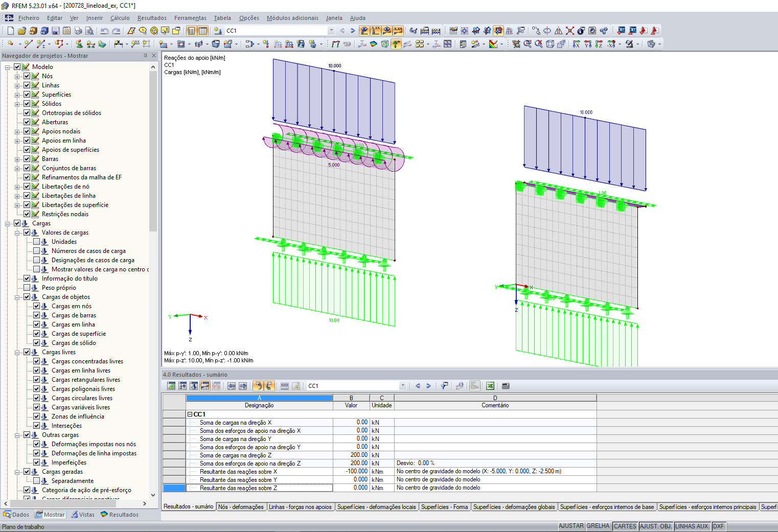The image size is (778, 532).
Task: Toggle the table display icon
Action: (203, 31)
